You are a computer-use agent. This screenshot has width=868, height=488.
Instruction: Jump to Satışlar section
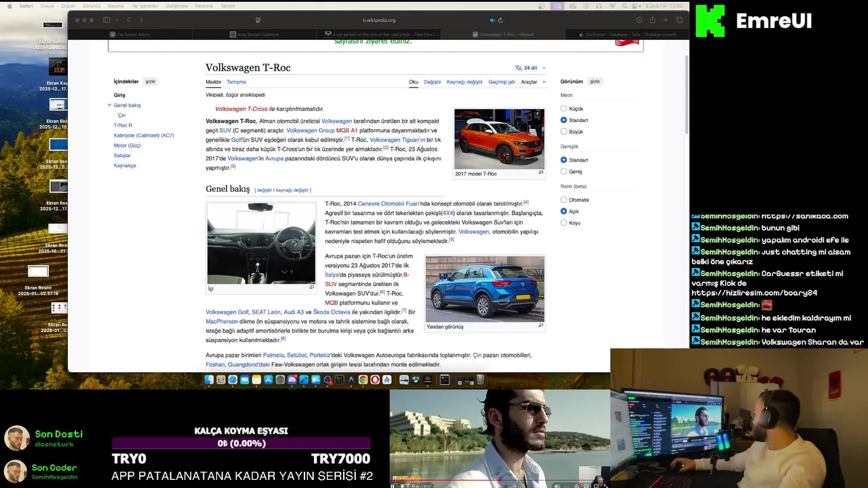[122, 155]
